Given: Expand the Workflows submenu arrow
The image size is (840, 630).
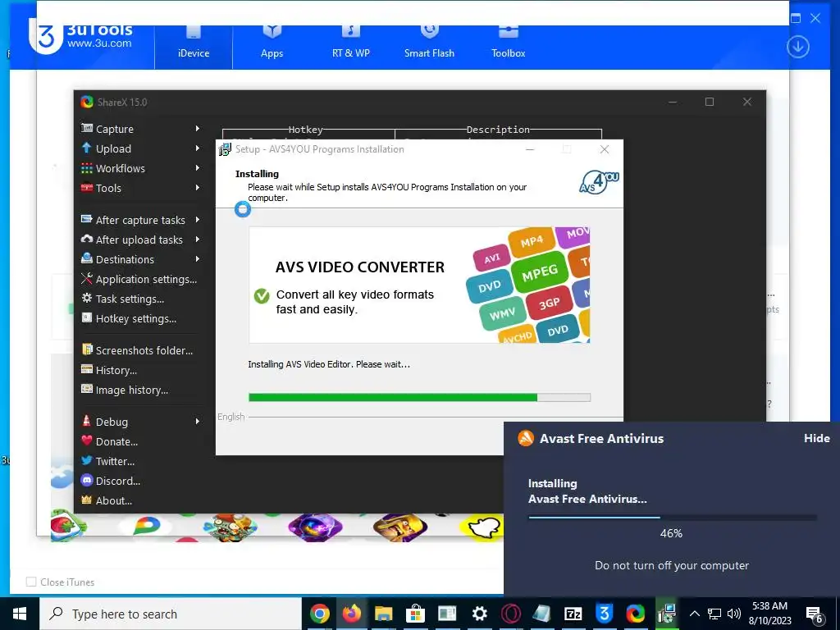Looking at the screenshot, I should (197, 168).
